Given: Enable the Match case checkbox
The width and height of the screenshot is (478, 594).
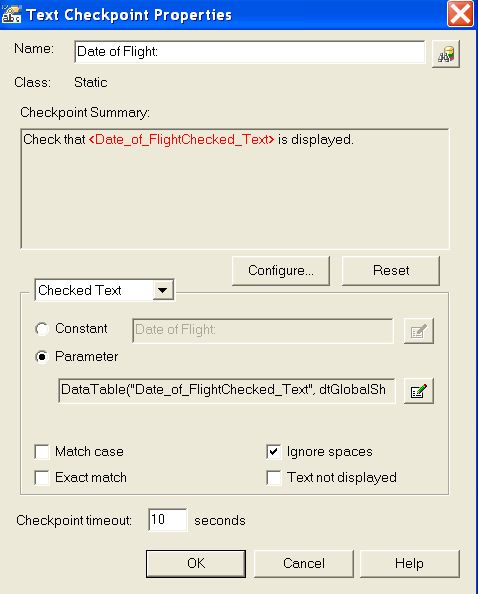Looking at the screenshot, I should click(x=42, y=452).
